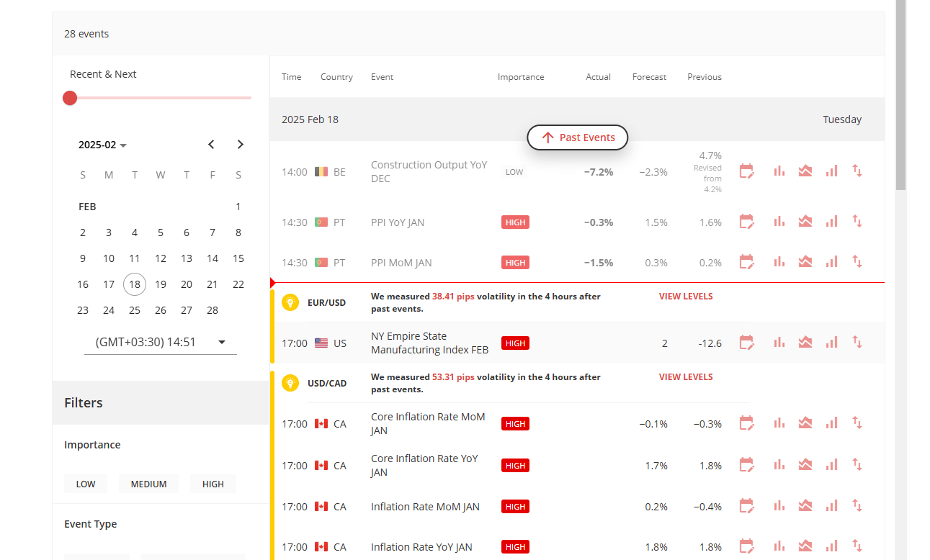
Task: Toggle the MEDIUM importance filter
Action: point(148,484)
